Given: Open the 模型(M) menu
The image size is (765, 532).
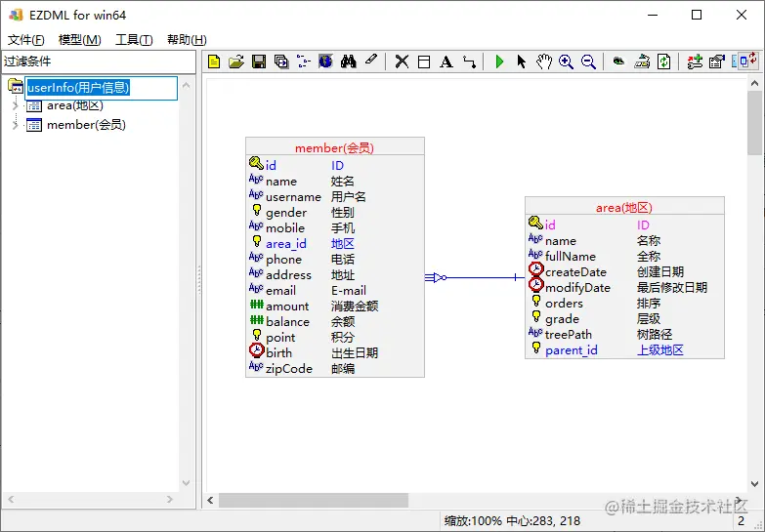Looking at the screenshot, I should point(79,40).
